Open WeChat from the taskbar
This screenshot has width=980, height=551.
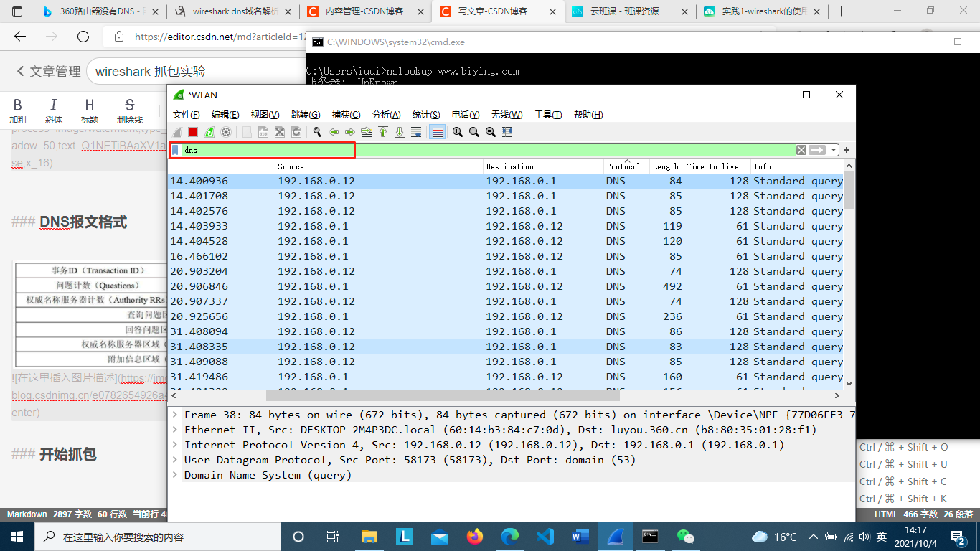686,537
